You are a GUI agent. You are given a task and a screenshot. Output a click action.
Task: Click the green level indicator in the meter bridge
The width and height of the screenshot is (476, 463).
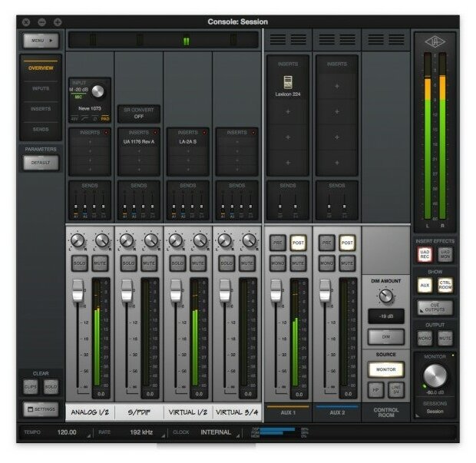[186, 41]
